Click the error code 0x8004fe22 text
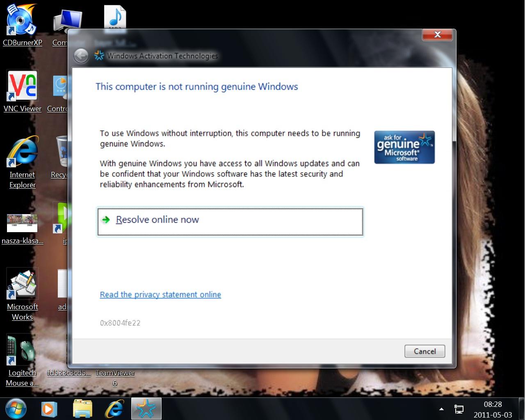Screen dimensions: 525x420 click(120, 323)
